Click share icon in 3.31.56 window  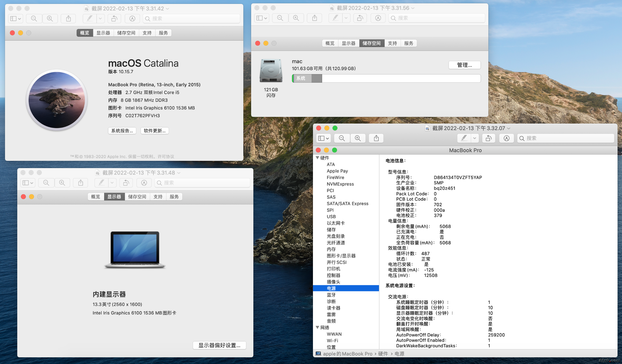pyautogui.click(x=315, y=18)
